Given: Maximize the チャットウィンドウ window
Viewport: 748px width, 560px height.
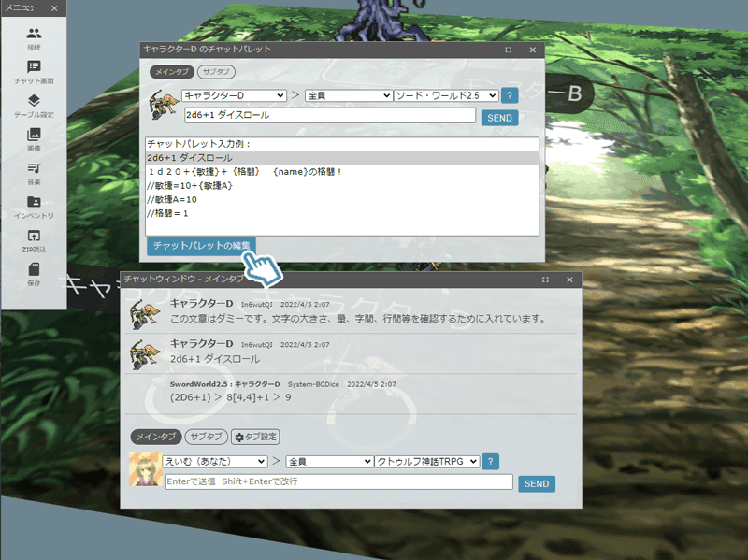Looking at the screenshot, I should 545,280.
